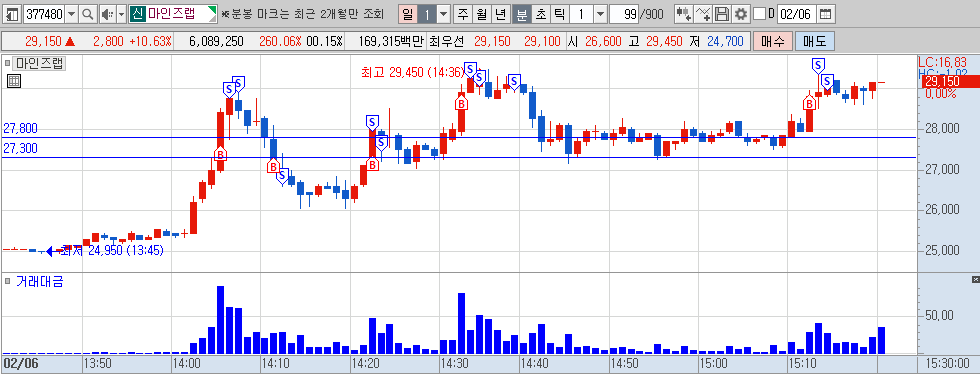
Task: Toggle the D checkbox beside the date
Action: [759, 14]
